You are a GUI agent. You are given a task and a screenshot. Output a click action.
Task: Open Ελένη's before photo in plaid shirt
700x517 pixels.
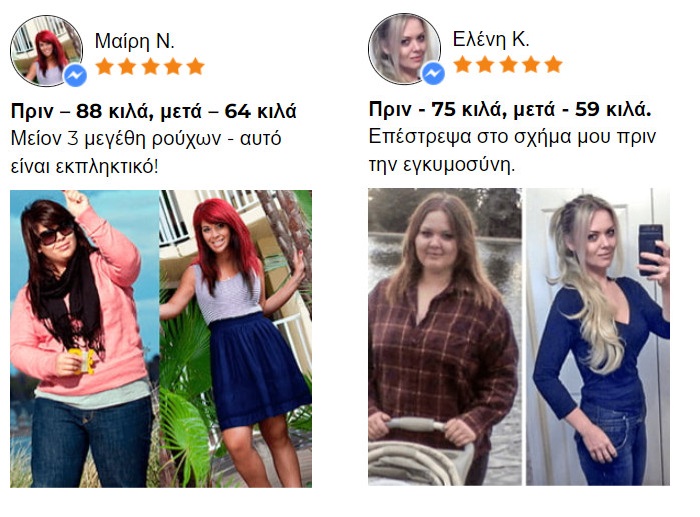pos(445,337)
